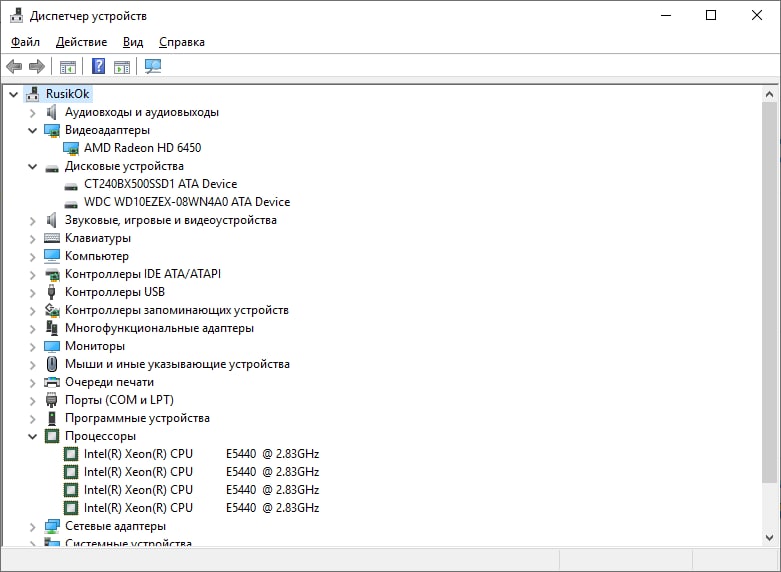Click the scrollbar up arrow

(769, 94)
